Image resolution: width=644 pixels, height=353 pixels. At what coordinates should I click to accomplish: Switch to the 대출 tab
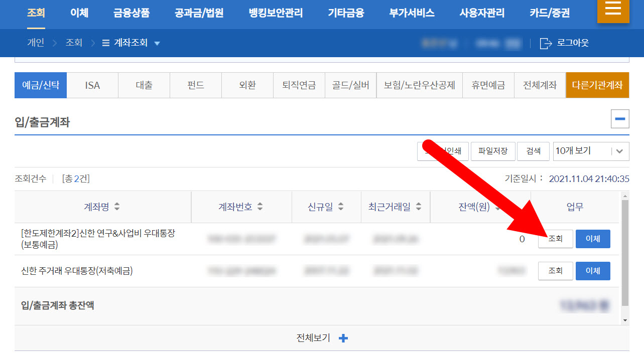(144, 85)
